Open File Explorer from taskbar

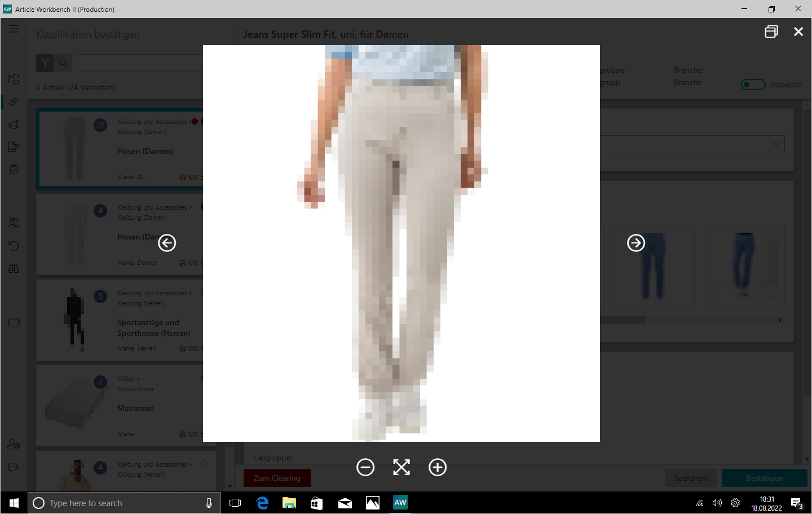[x=289, y=503]
